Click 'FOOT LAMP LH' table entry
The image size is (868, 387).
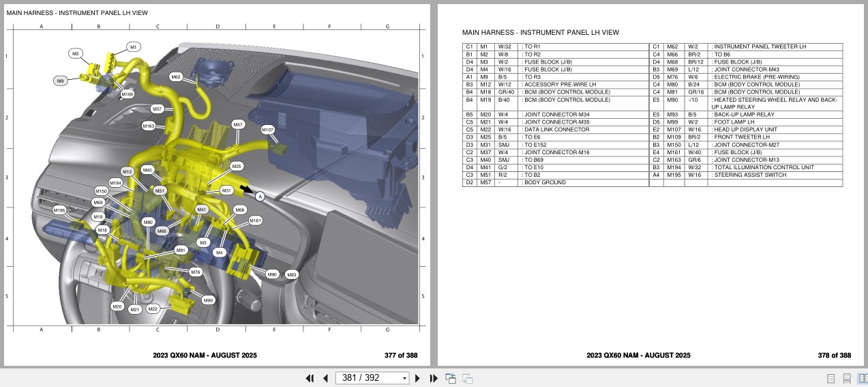tap(734, 122)
